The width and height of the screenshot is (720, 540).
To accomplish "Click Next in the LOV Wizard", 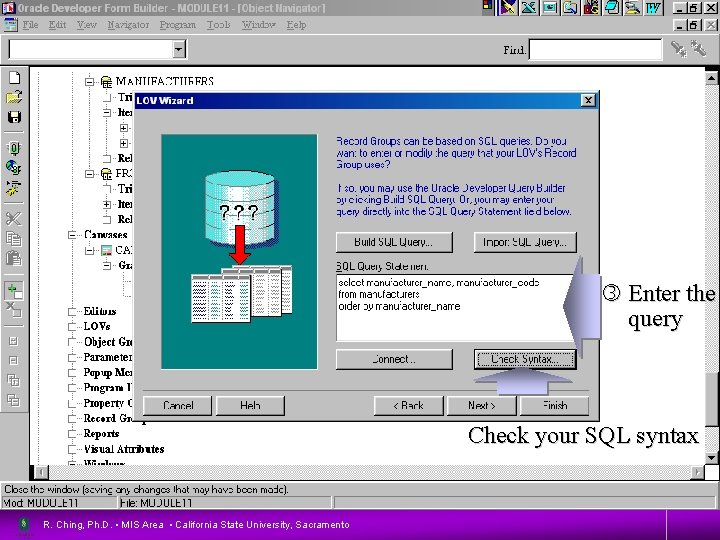I will tap(482, 406).
